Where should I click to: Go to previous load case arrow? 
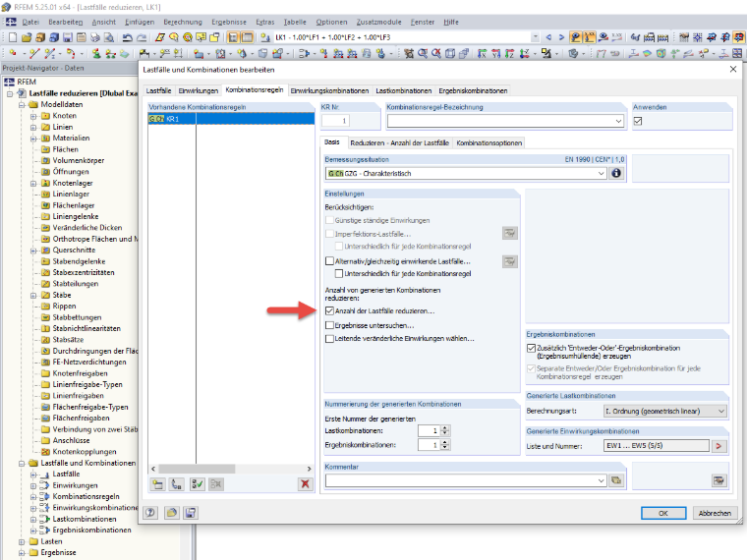[548, 37]
